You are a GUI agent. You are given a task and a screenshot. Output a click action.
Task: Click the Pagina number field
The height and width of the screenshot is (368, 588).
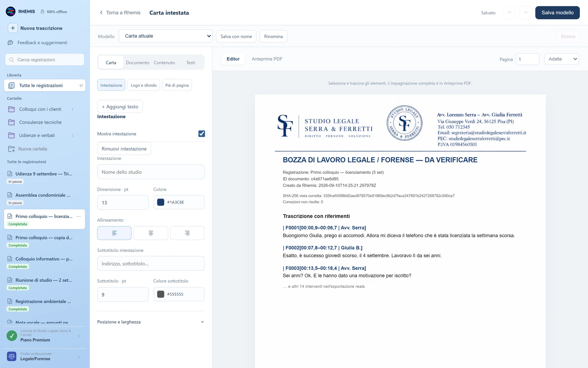coord(527,59)
